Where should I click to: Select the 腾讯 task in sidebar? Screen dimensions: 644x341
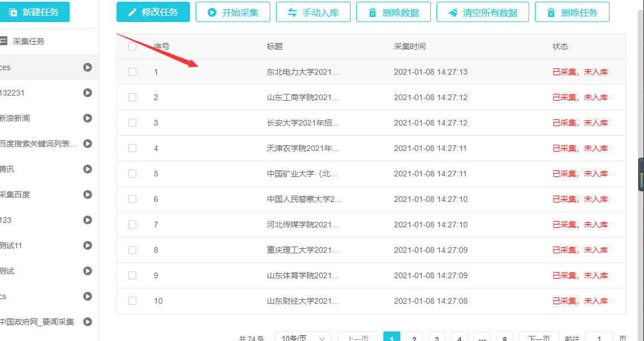[x=49, y=169]
